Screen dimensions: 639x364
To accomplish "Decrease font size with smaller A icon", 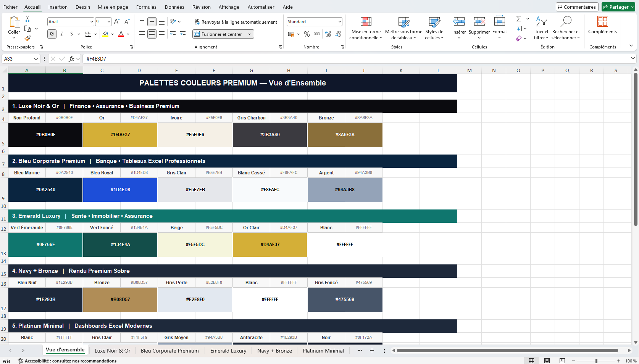I will point(127,22).
